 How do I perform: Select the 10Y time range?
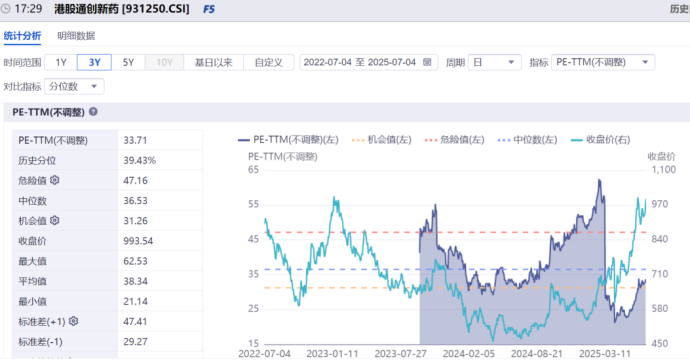(x=164, y=62)
